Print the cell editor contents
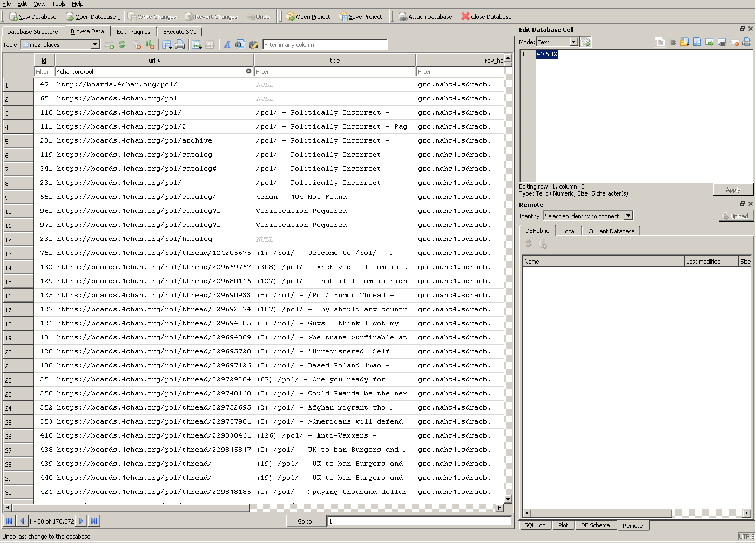The width and height of the screenshot is (756, 543). point(747,42)
